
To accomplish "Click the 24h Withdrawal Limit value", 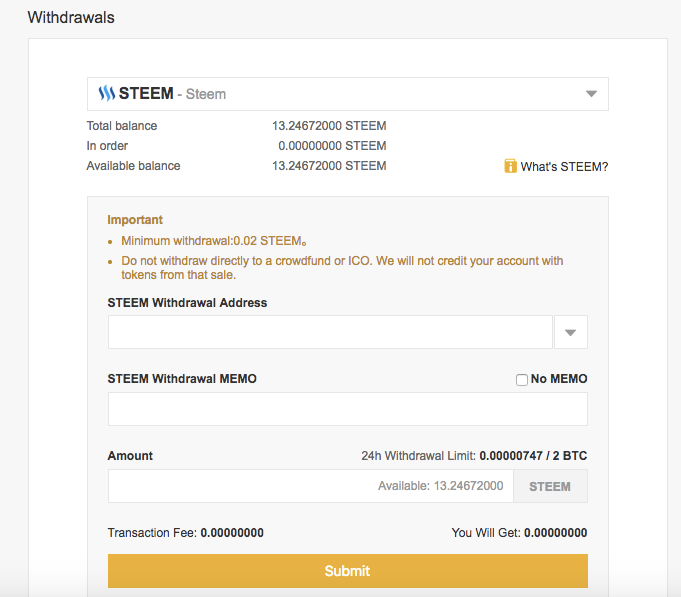I will click(x=533, y=456).
